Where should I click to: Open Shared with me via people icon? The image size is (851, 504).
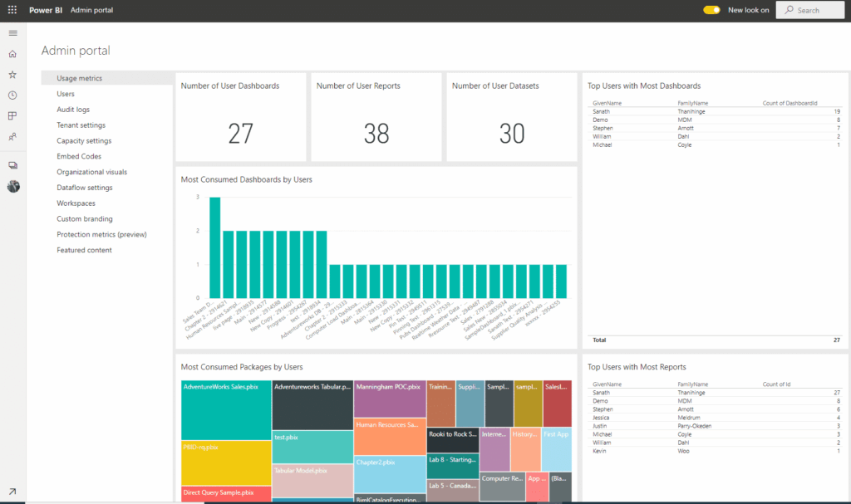tap(12, 136)
